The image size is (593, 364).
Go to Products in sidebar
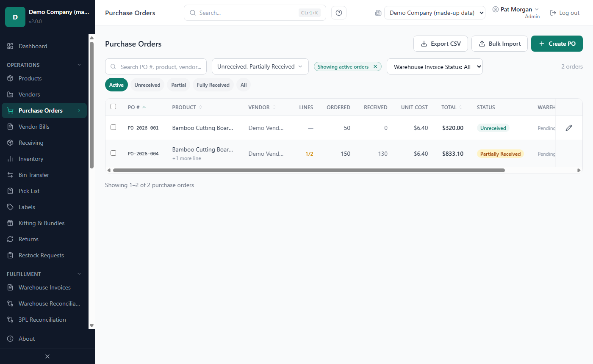pos(44,78)
